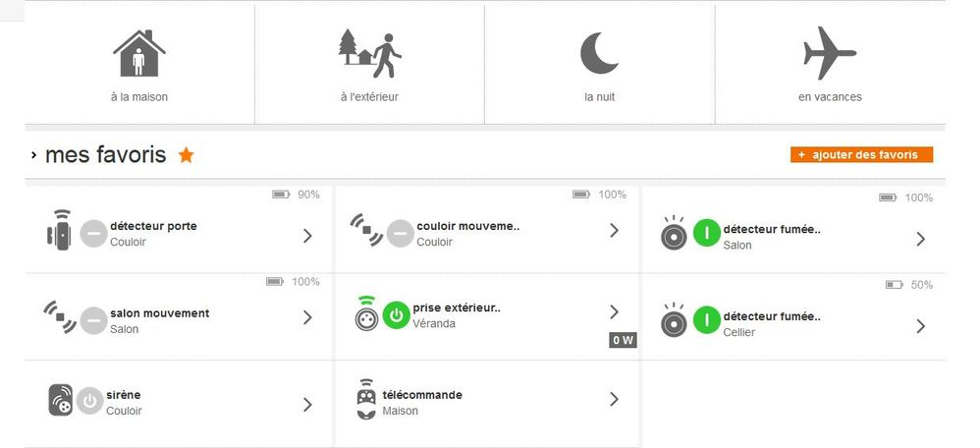Open the 'couloir mouveme..' device label

pyautogui.click(x=467, y=226)
